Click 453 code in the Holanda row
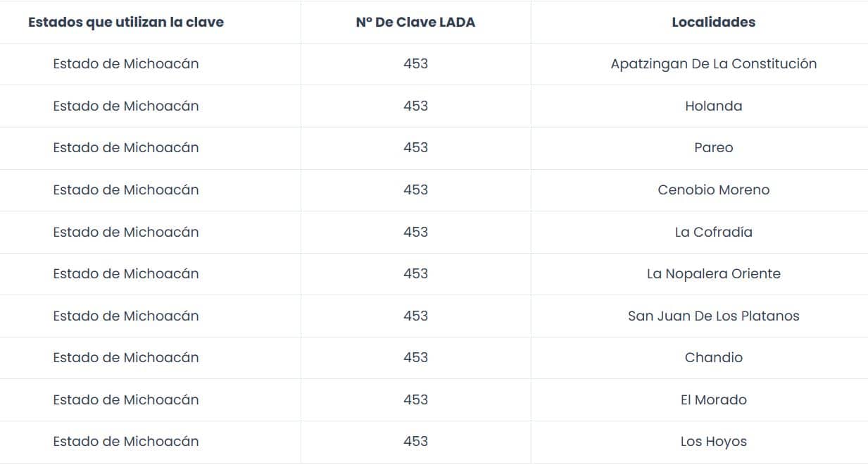The height and width of the screenshot is (465, 868). (x=415, y=106)
